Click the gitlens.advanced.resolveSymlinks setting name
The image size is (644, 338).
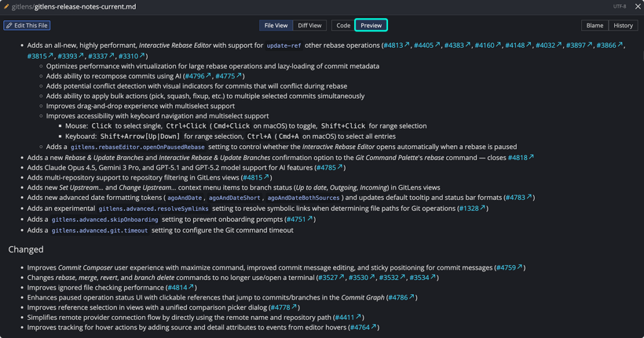[x=153, y=209]
